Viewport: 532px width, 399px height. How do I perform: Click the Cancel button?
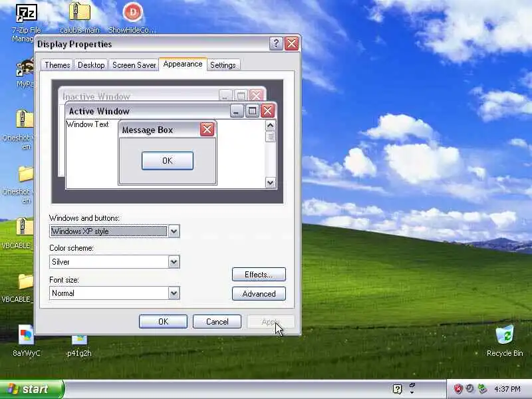pos(217,322)
